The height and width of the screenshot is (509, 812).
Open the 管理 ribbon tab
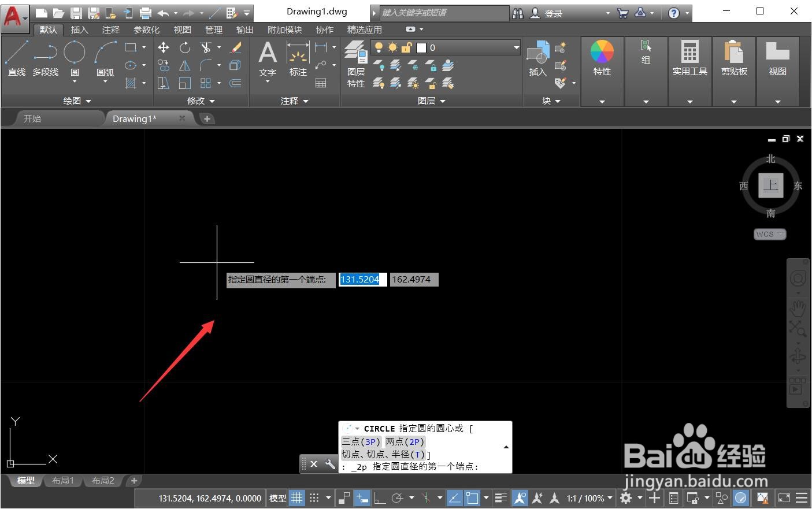click(213, 29)
